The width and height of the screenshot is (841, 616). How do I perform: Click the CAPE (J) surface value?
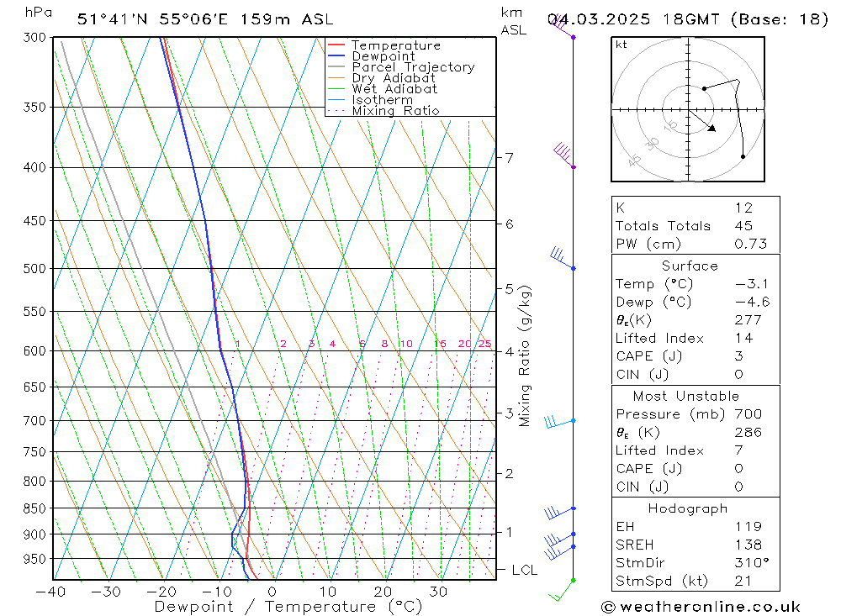point(739,356)
